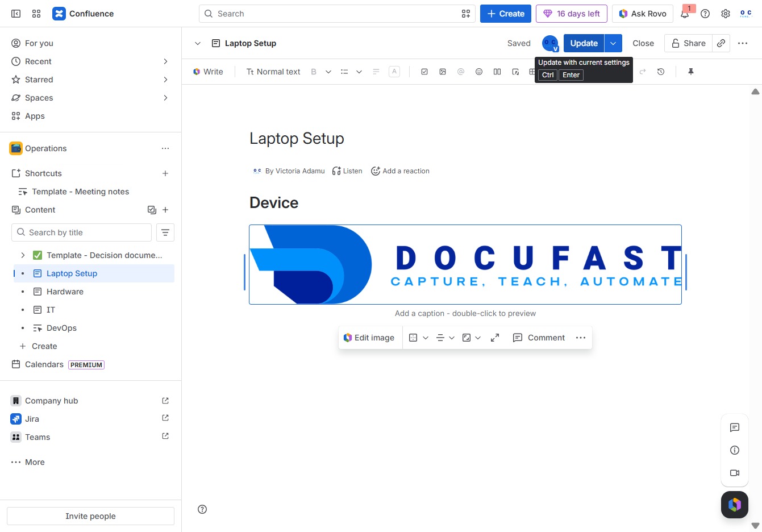Viewport: 762px width, 532px height.
Task: Open page more actions ellipsis near Share
Action: click(x=743, y=43)
